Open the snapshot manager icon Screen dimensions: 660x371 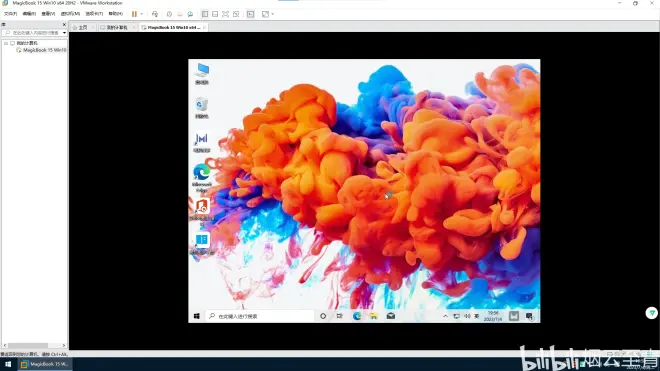click(x=190, y=14)
